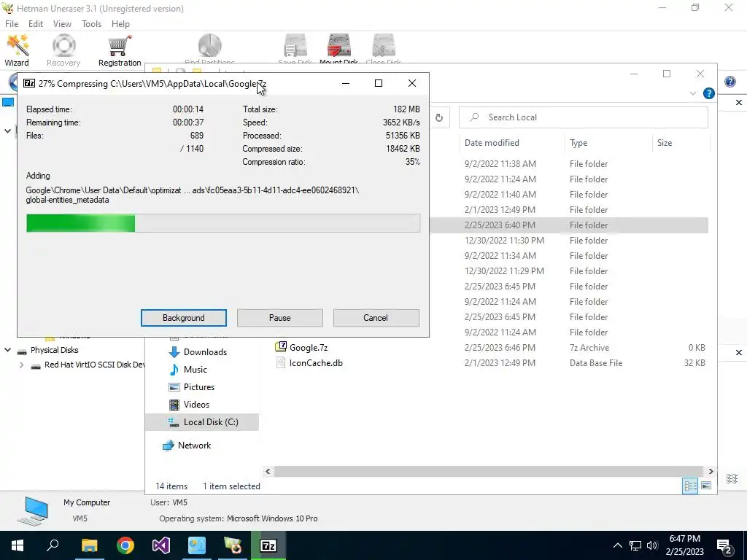
Task: Open the Explorer blue help icon
Action: 708,93
